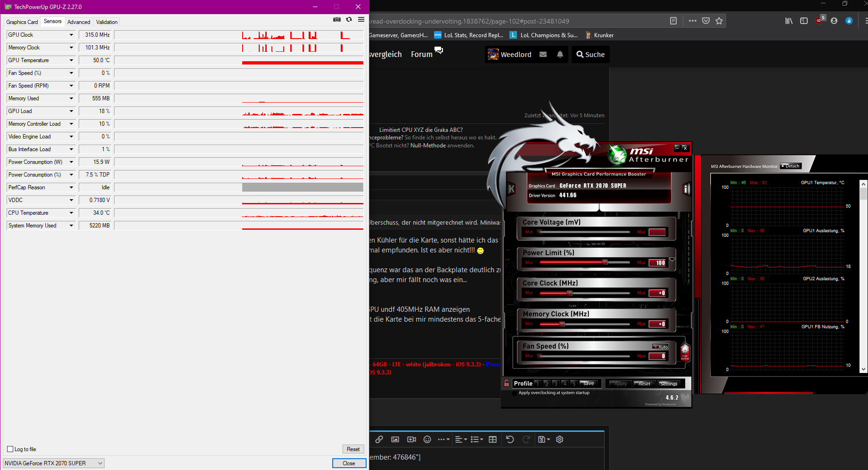Open PerfCap Reason sensor dropdown
868x470 pixels.
pyautogui.click(x=72, y=187)
